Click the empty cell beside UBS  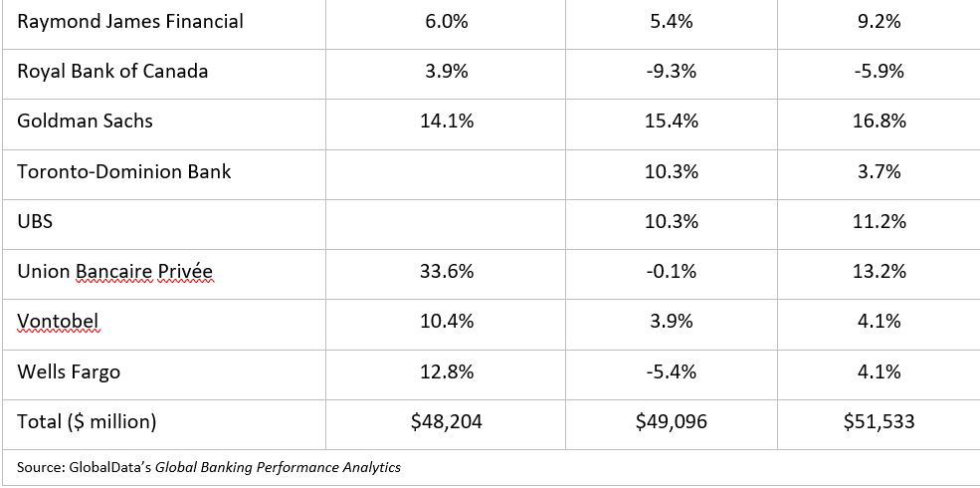[x=447, y=221]
